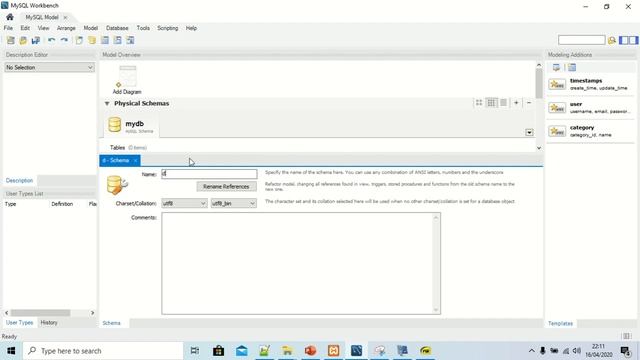Select the Schema tab at the bottom
The width and height of the screenshot is (640, 360).
point(111,323)
